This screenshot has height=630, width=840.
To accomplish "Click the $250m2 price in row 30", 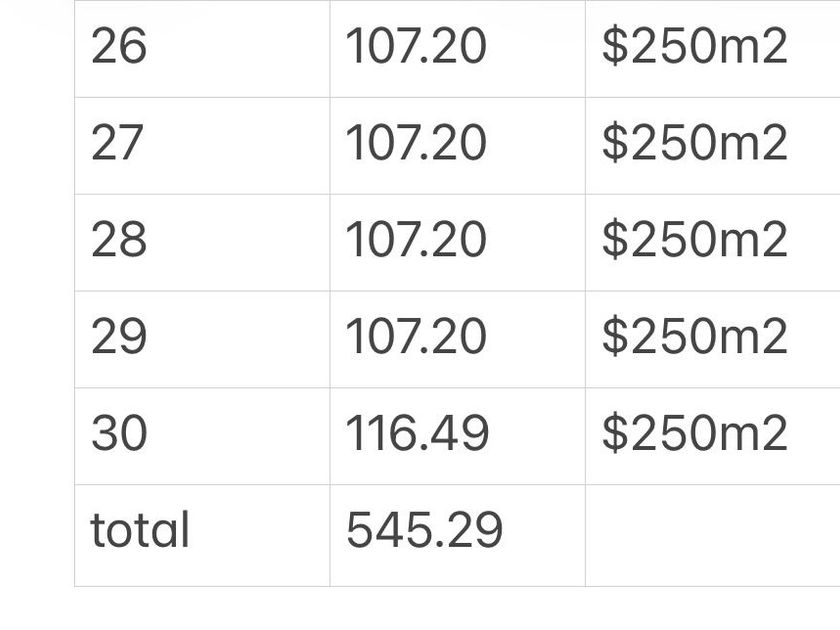I will [694, 433].
